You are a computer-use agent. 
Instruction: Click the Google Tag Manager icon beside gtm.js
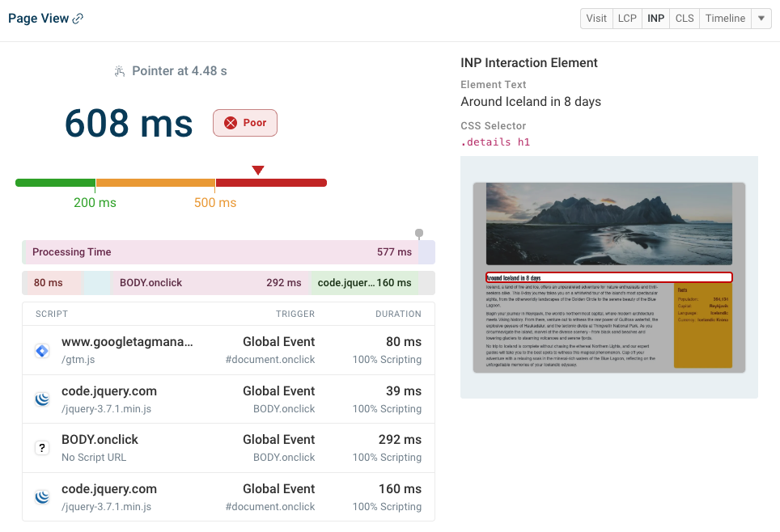coord(41,349)
